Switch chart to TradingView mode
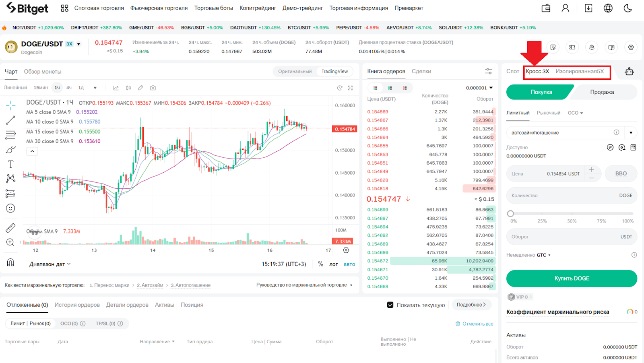 334,71
